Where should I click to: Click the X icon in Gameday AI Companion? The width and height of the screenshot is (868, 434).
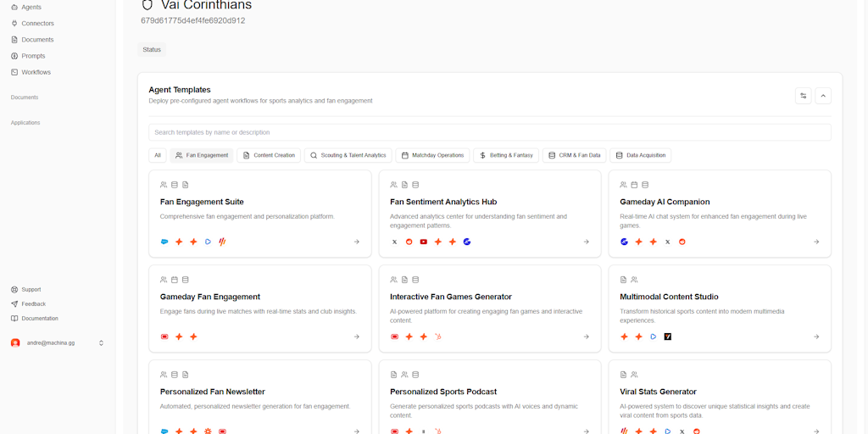[668, 242]
